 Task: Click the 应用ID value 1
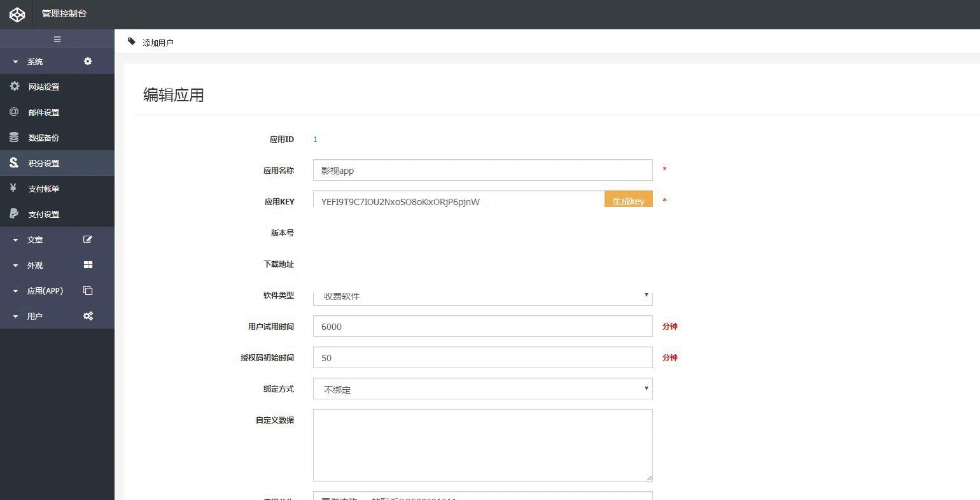[315, 139]
